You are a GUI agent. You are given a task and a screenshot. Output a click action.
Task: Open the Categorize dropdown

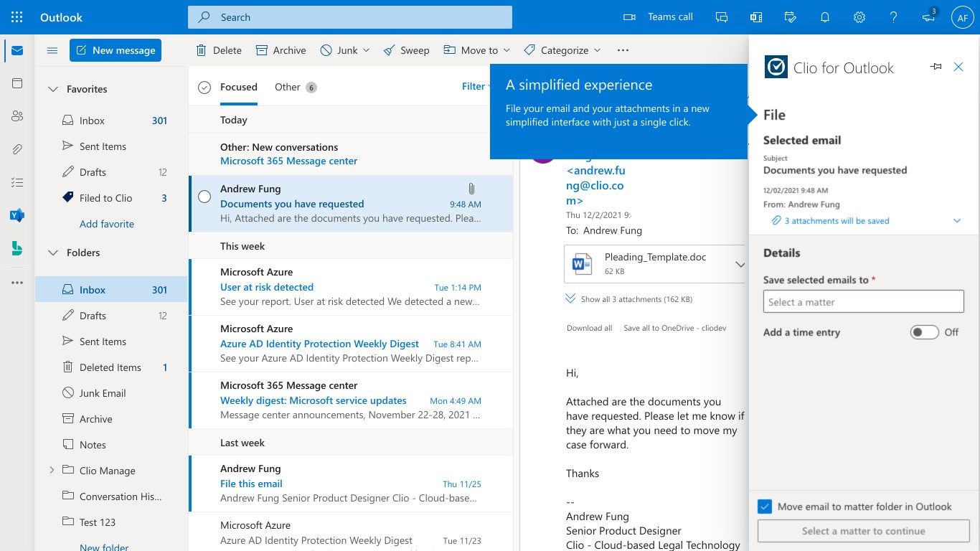(562, 50)
